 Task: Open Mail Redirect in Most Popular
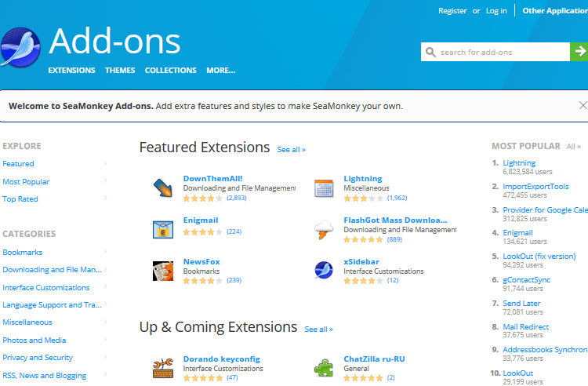point(526,326)
